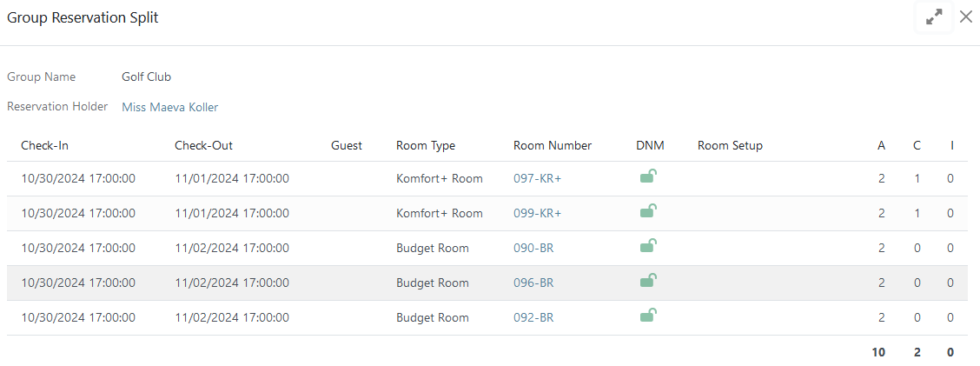Close the Group Reservation Split dialog
Image resolution: width=980 pixels, height=366 pixels.
click(965, 17)
